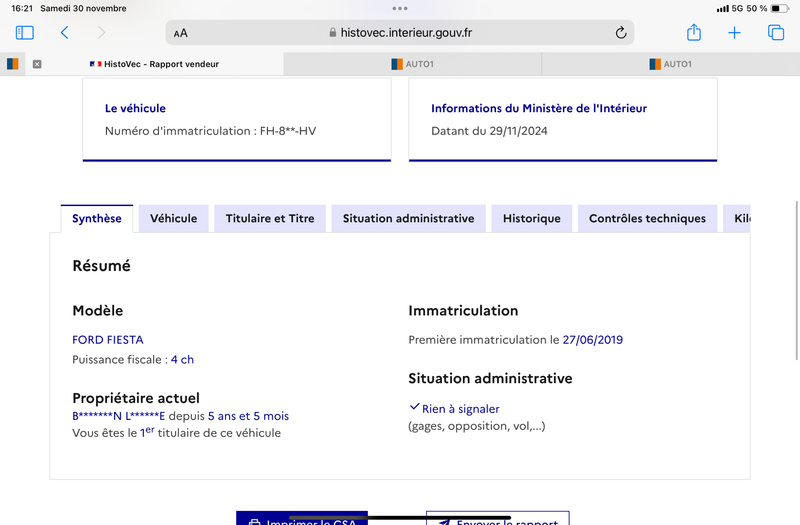The width and height of the screenshot is (800, 525).
Task: Switch to the first AUTO1 browser tab
Action: pyautogui.click(x=412, y=64)
